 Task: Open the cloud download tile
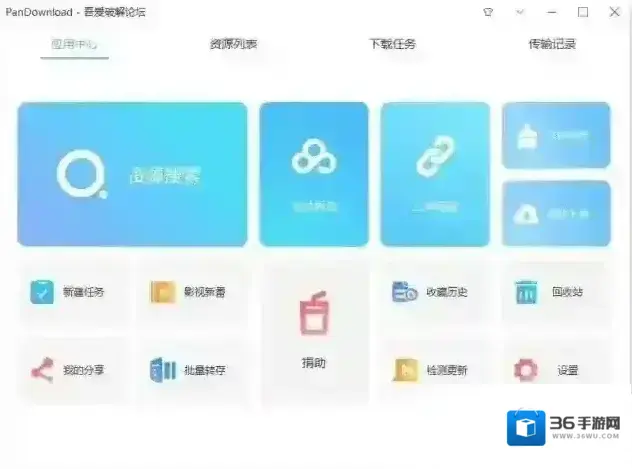(x=556, y=214)
